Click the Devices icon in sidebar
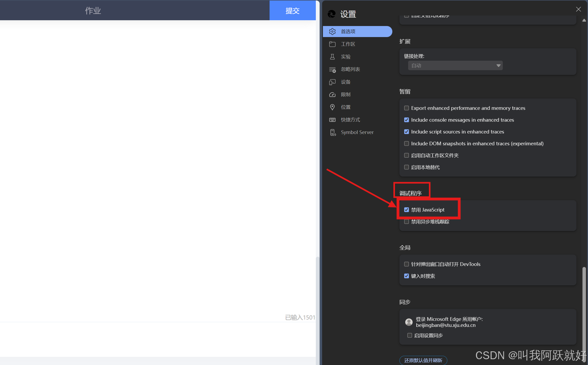588x365 pixels. 332,82
